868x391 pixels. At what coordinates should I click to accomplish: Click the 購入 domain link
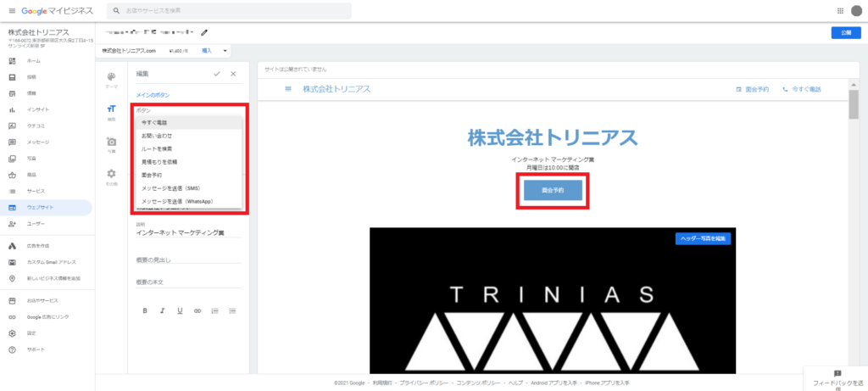207,50
